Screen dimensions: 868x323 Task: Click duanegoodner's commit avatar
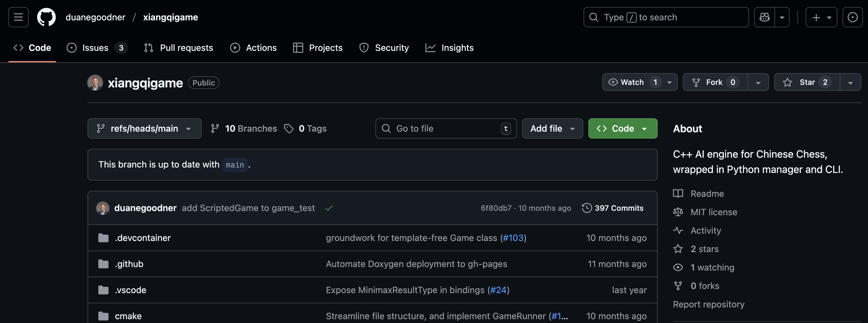103,208
